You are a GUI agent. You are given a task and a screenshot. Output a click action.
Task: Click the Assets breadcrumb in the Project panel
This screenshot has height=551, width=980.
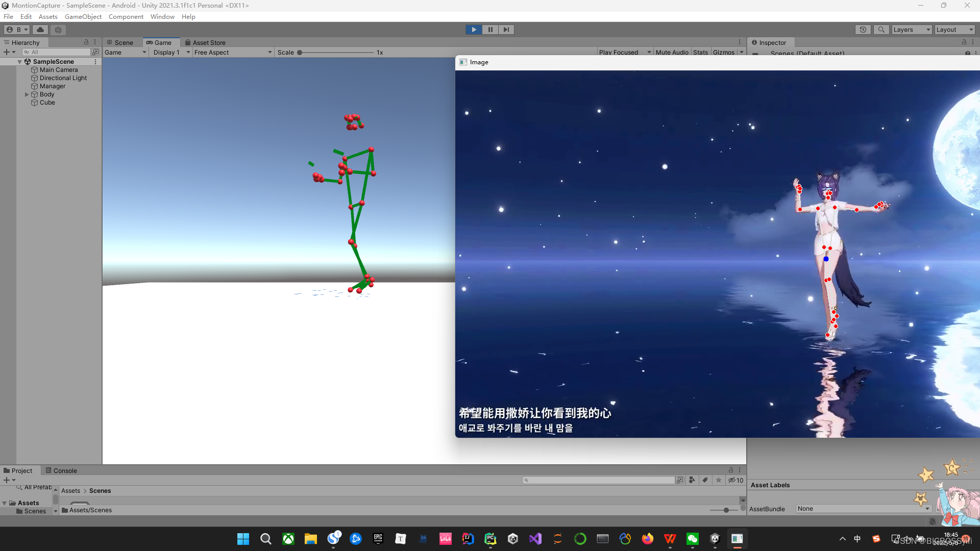70,490
